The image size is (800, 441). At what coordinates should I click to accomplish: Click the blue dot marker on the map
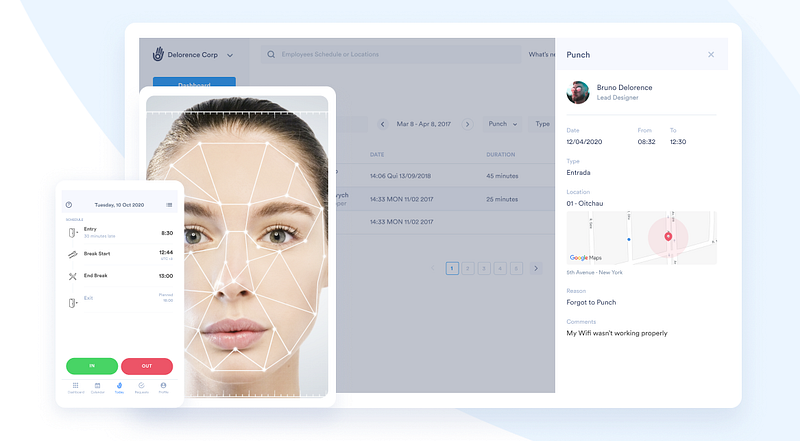tap(629, 239)
